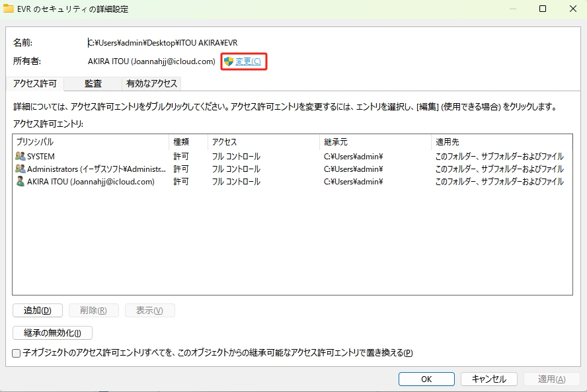Click the アクセス column header
Screen dimensions: 587x392
coord(263,142)
